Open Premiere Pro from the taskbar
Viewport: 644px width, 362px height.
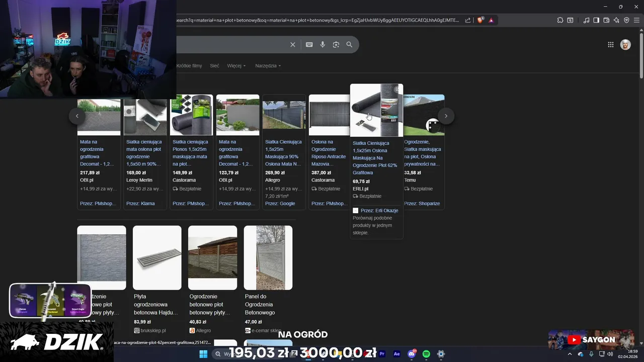[382, 354]
